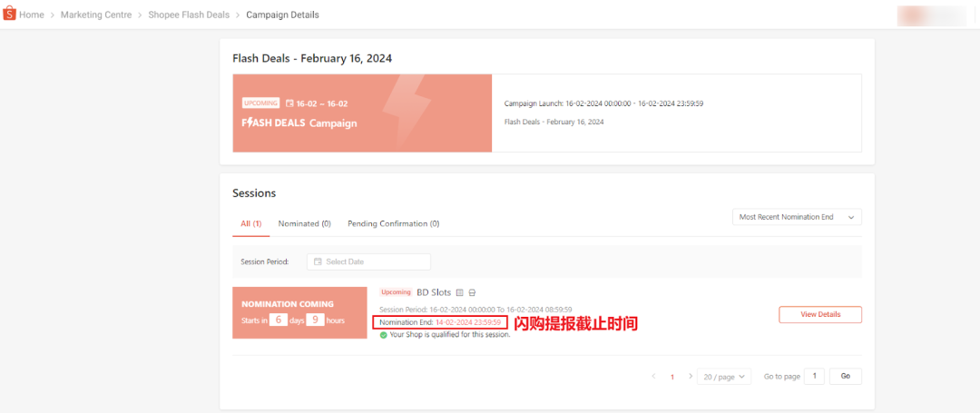Click calendar icon in Select Date field
Viewport: 980px width, 413px height.
coord(318,261)
